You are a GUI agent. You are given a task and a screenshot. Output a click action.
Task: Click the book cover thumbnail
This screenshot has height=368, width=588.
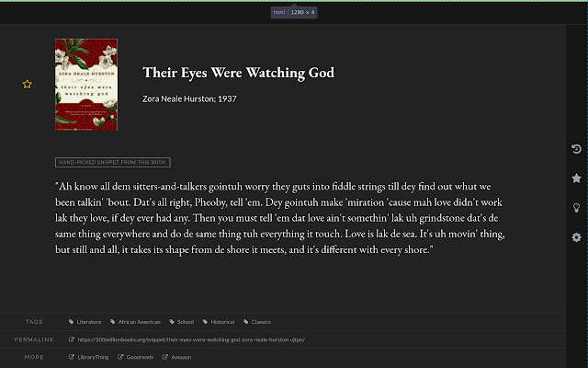coord(86,84)
